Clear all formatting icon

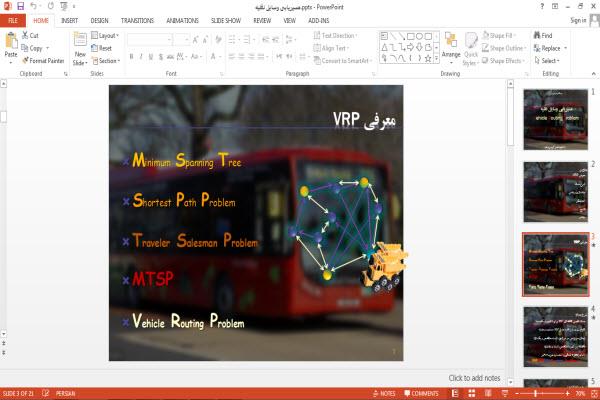[218, 39]
